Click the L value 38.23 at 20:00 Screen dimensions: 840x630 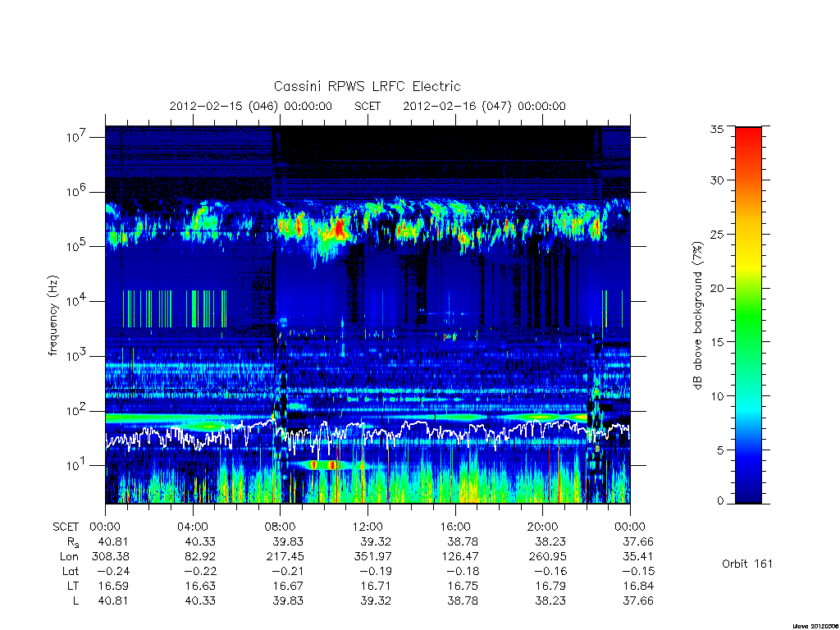(550, 600)
